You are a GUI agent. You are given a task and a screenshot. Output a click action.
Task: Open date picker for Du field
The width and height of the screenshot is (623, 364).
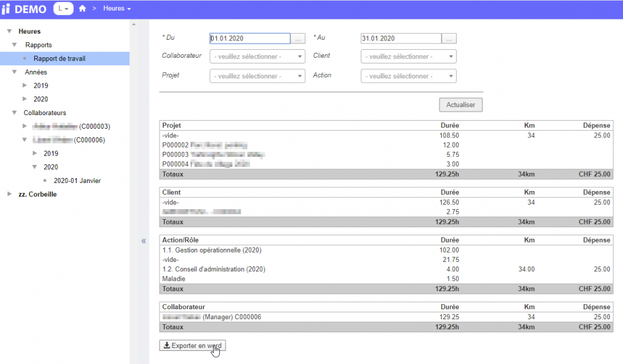(x=298, y=39)
